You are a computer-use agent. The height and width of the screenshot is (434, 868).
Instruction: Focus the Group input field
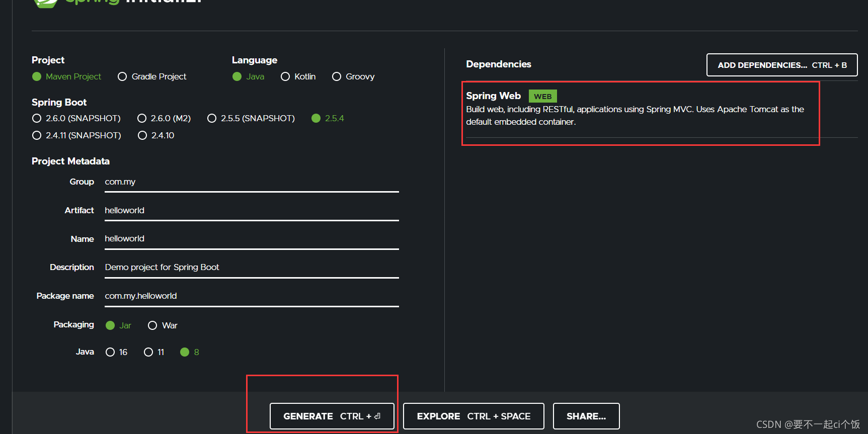(252, 182)
